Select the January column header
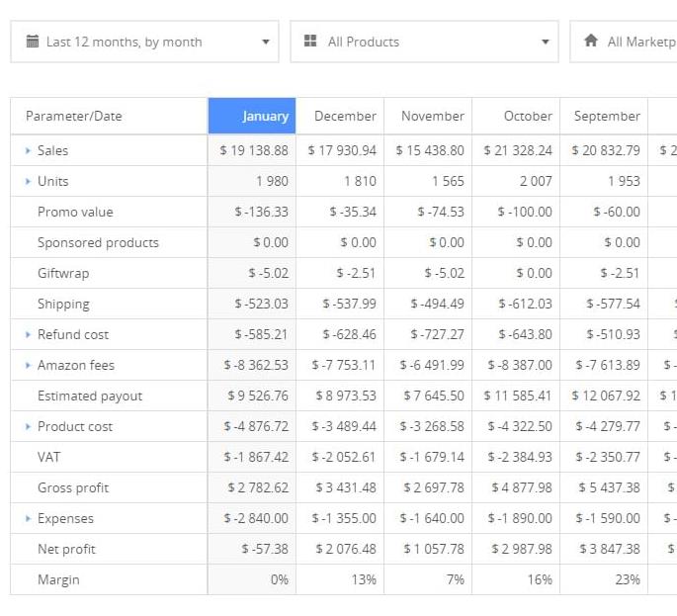 click(252, 116)
